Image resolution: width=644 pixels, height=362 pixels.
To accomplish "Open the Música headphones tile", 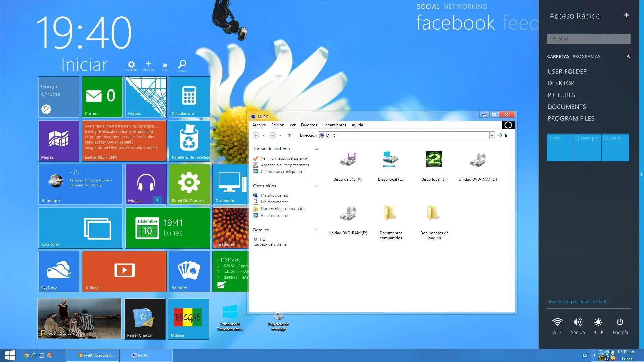I will 146,184.
